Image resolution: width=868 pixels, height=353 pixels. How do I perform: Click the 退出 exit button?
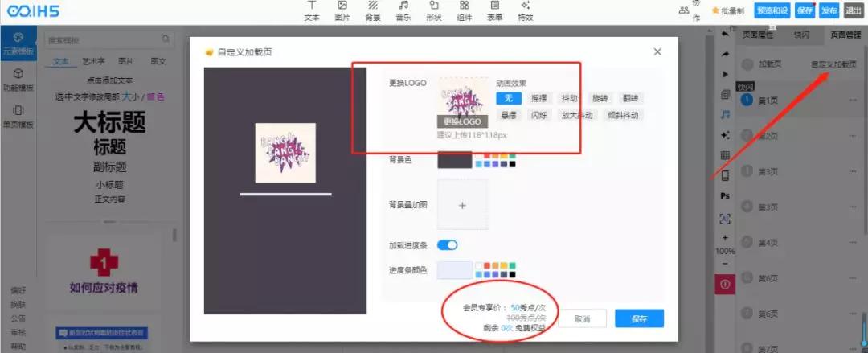[x=853, y=10]
